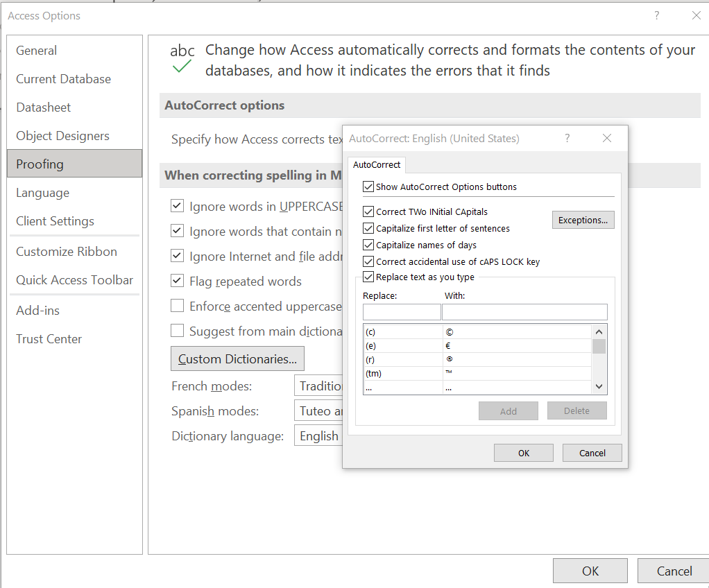Open help for AutoCorrect dialog

pos(567,138)
